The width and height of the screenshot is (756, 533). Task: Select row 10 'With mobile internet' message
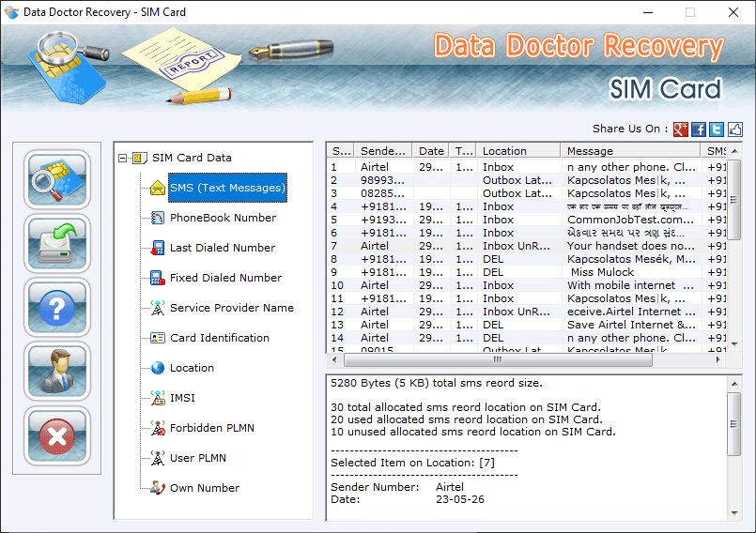[528, 285]
